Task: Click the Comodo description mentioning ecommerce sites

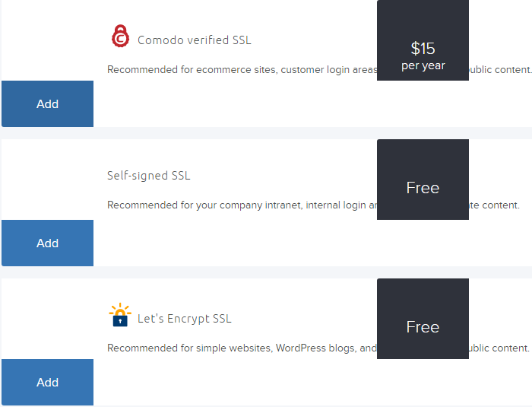Action: (x=228, y=70)
